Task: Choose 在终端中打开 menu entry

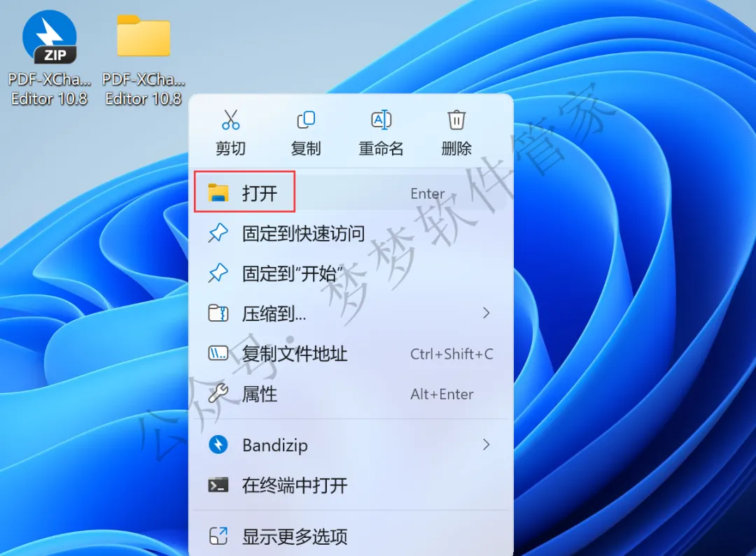Action: click(351, 485)
